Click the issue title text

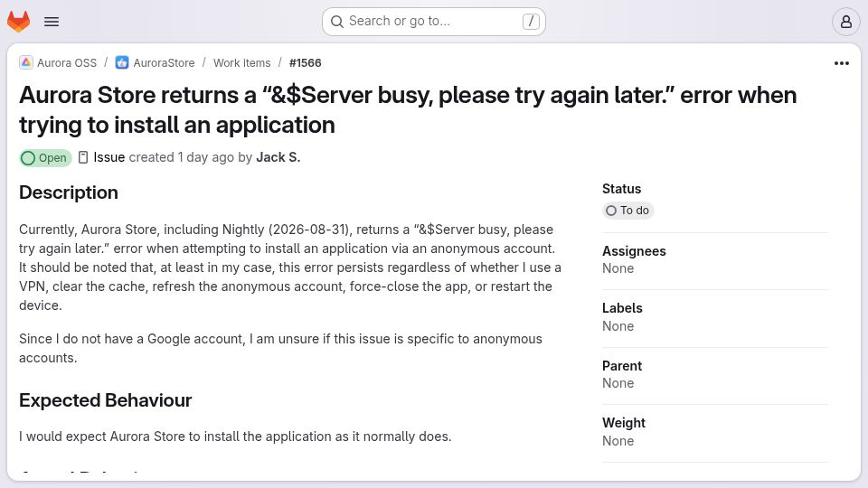tap(408, 110)
